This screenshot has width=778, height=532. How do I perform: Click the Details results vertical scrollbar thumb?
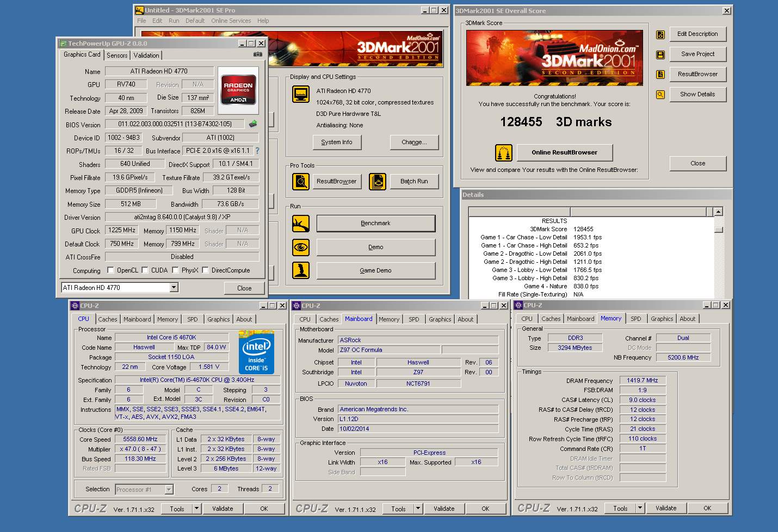click(719, 229)
